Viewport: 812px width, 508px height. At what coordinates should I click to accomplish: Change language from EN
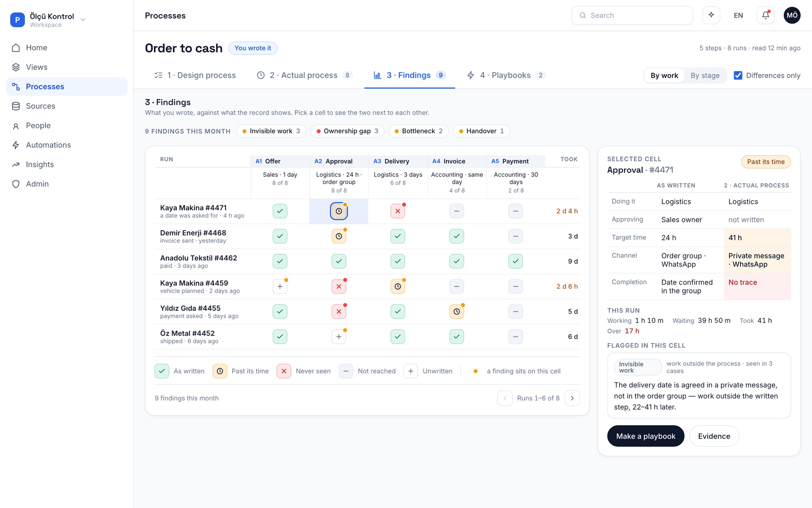738,15
